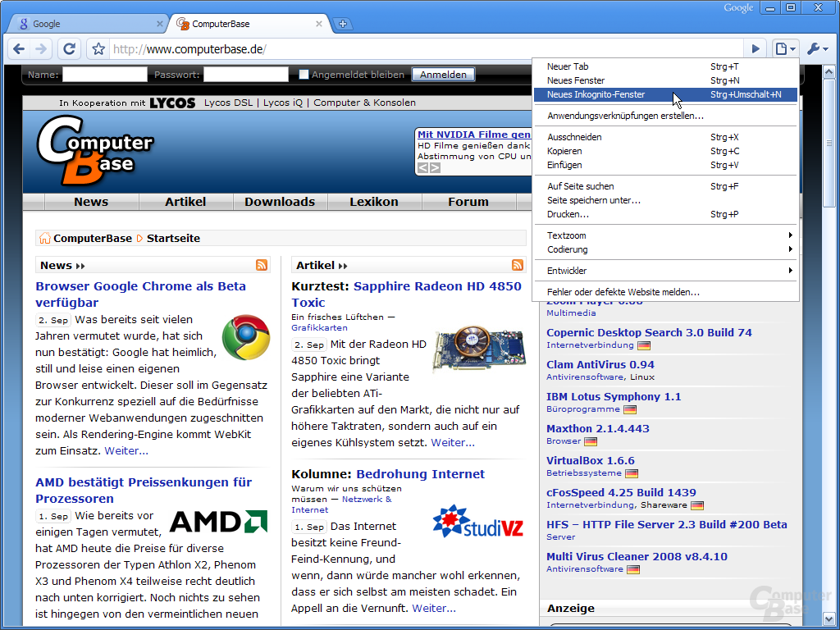Click in the Passwort input field

(x=246, y=75)
